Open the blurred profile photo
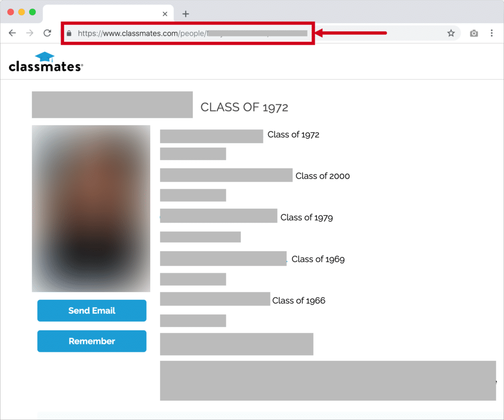The image size is (504, 420). (x=91, y=208)
